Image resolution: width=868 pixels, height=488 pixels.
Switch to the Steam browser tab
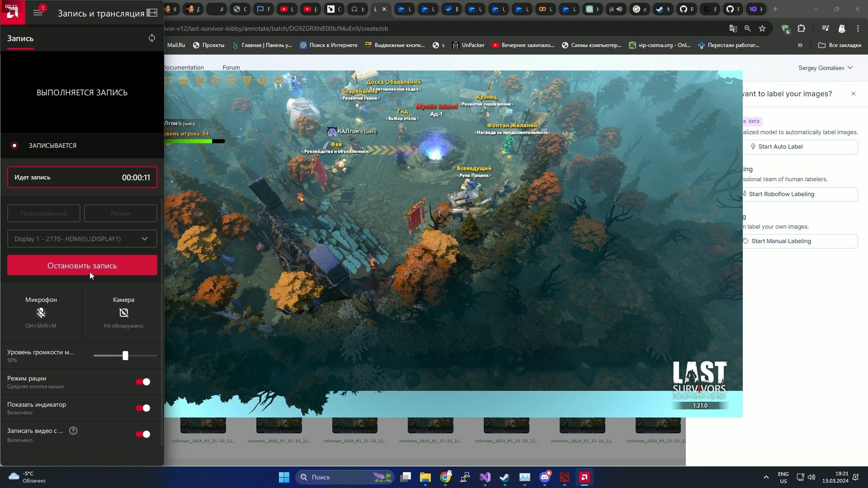(662, 9)
